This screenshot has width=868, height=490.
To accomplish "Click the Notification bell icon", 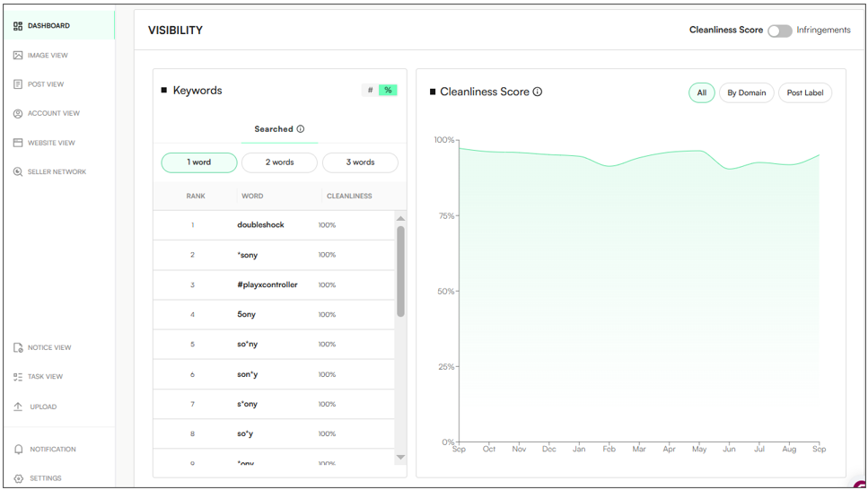I will (18, 449).
